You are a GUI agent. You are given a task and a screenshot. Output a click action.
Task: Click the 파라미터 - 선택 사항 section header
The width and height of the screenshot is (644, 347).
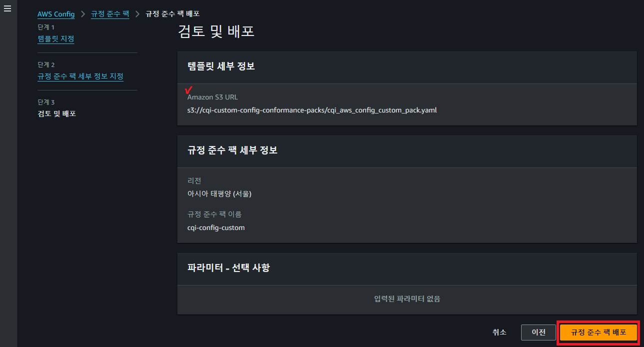click(x=228, y=267)
